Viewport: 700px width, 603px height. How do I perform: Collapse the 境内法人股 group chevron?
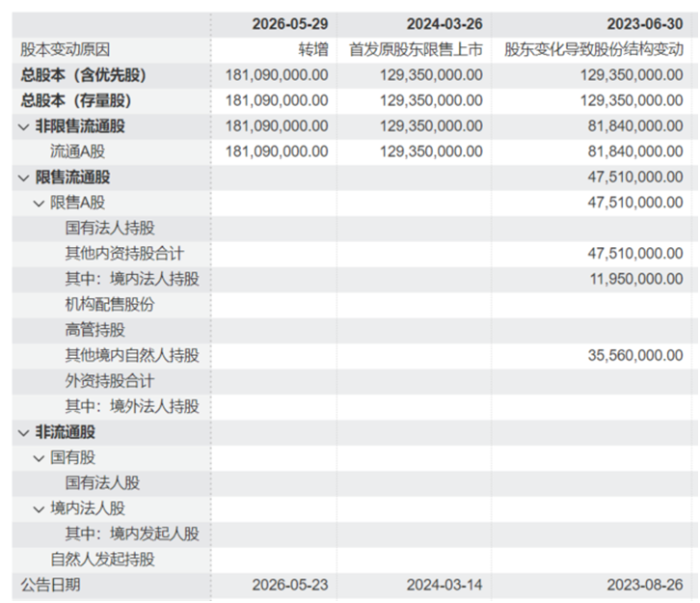click(39, 509)
